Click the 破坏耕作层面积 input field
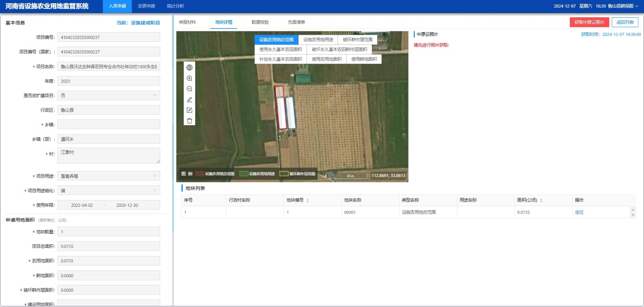Viewport: 644px width, 307px height. pyautogui.click(x=109, y=290)
